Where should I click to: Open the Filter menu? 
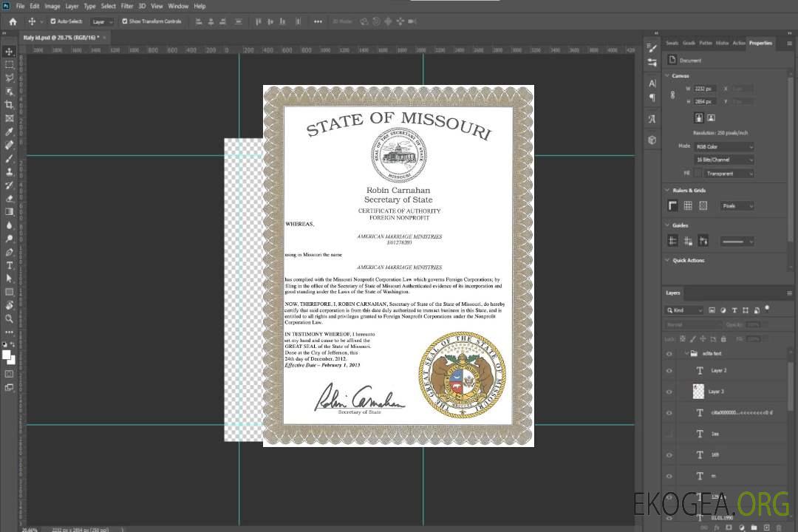(127, 6)
